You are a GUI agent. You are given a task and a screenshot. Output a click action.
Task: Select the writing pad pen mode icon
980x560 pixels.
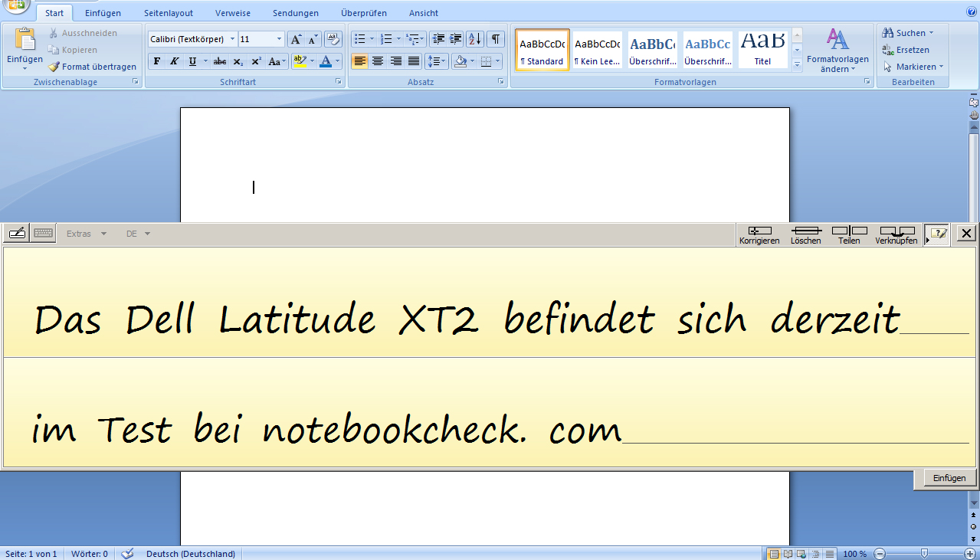(17, 234)
